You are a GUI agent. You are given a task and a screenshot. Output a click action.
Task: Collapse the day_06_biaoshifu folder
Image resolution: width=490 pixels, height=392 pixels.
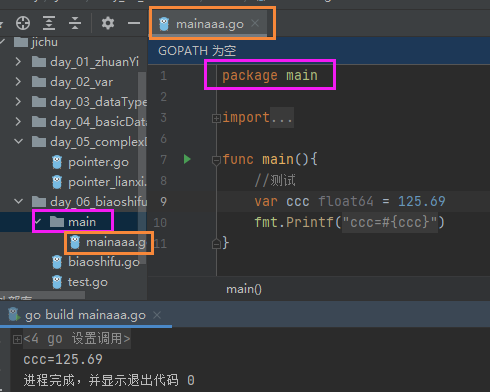(x=18, y=201)
